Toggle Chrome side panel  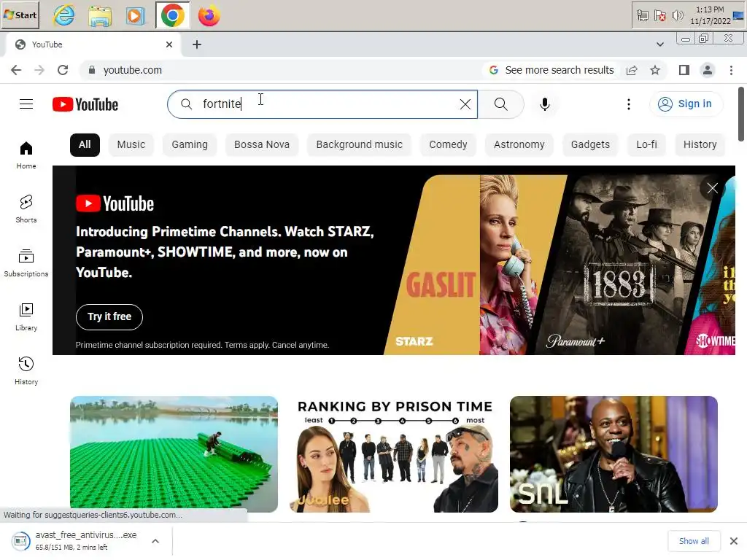click(684, 70)
